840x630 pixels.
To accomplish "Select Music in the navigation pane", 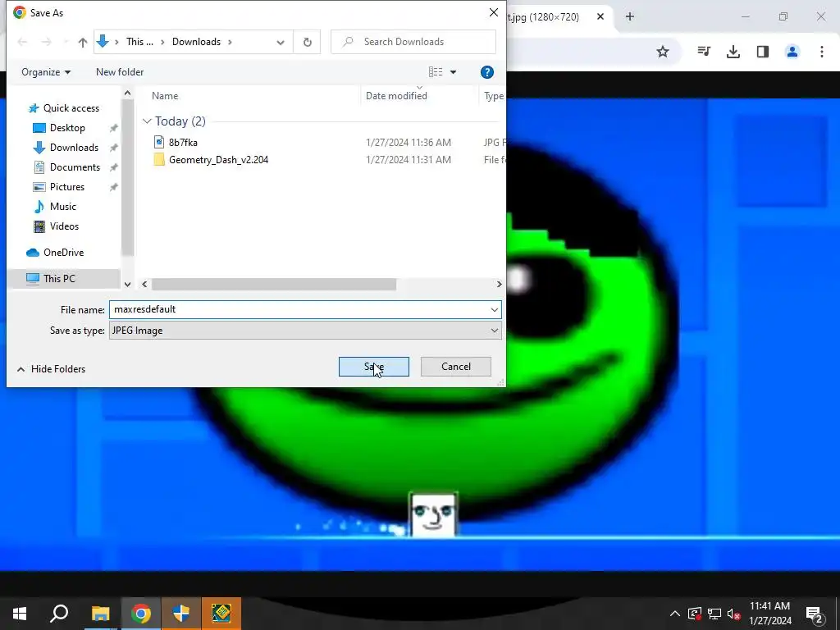I will pyautogui.click(x=62, y=206).
